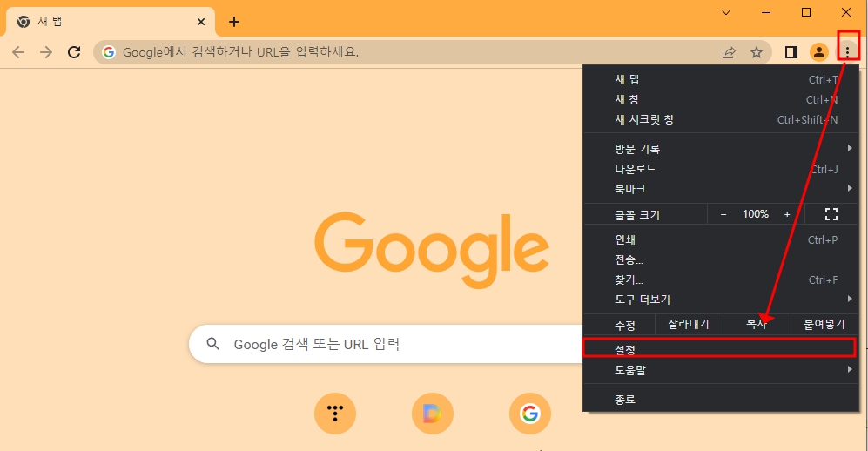868x451 pixels.
Task: Expand the 도구 더보기 submenu
Action: [721, 300]
